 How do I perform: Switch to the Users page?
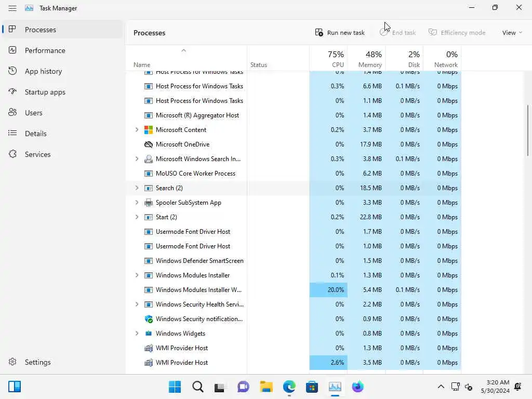tap(63, 113)
